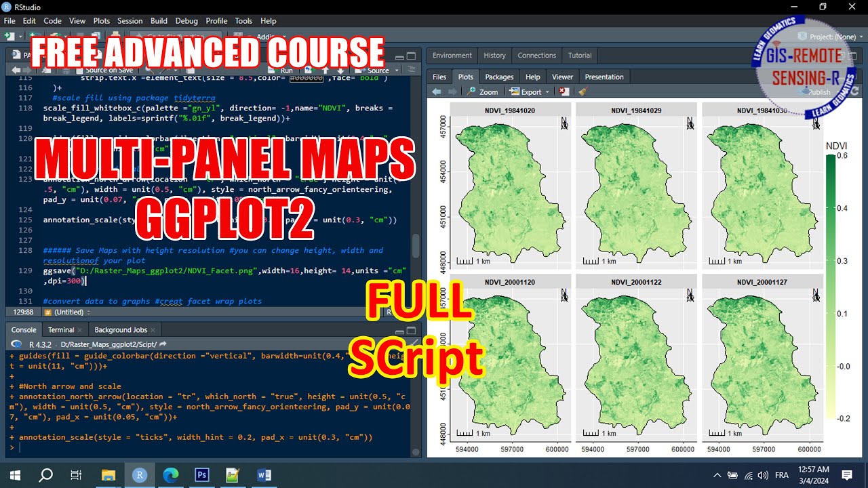
Task: Open Word from taskbar
Action: point(264,475)
